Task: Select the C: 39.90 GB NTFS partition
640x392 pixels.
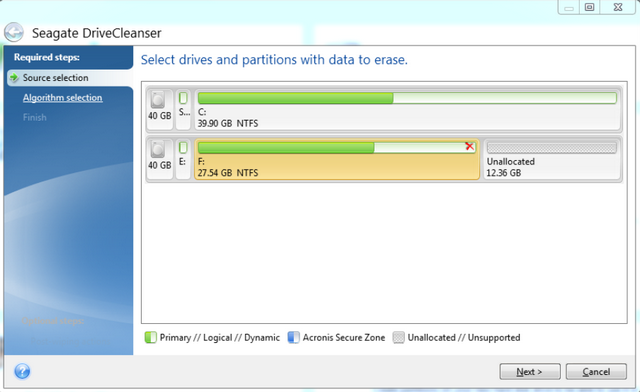Action: pos(407,109)
